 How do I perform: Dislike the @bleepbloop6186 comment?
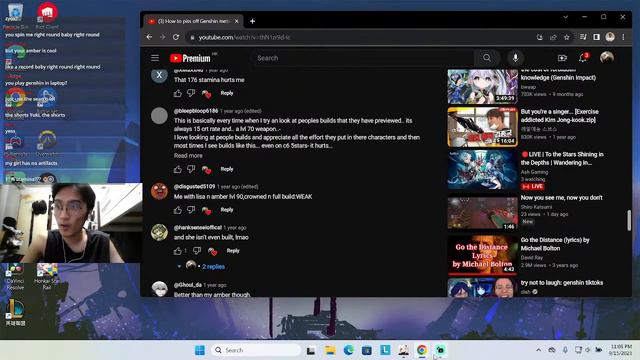tap(191, 169)
